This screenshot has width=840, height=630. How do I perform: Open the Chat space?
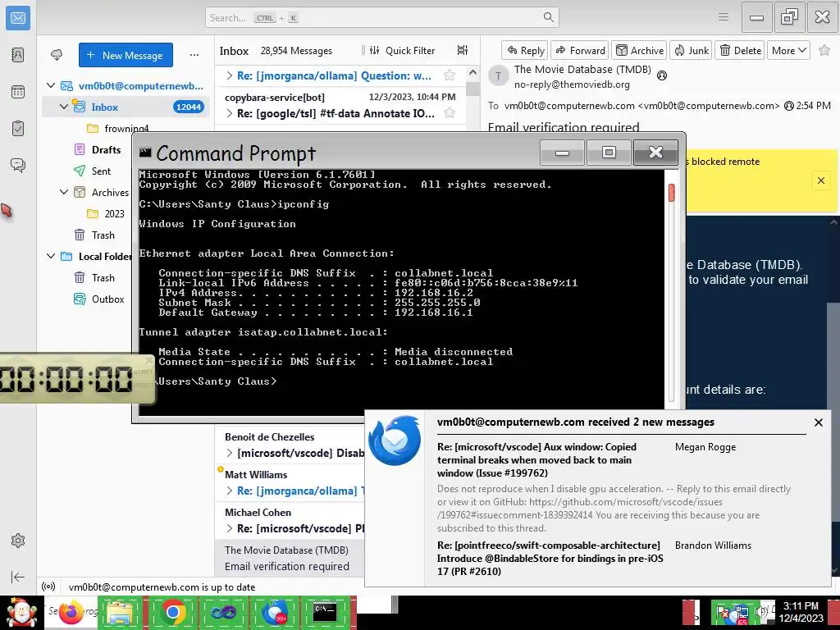click(x=18, y=165)
